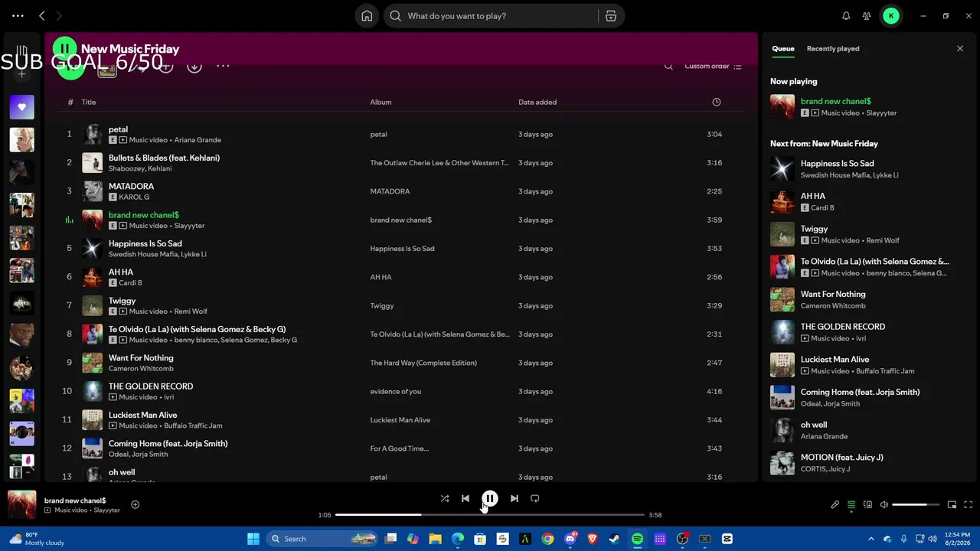Open the Windows Start menu

253,539
